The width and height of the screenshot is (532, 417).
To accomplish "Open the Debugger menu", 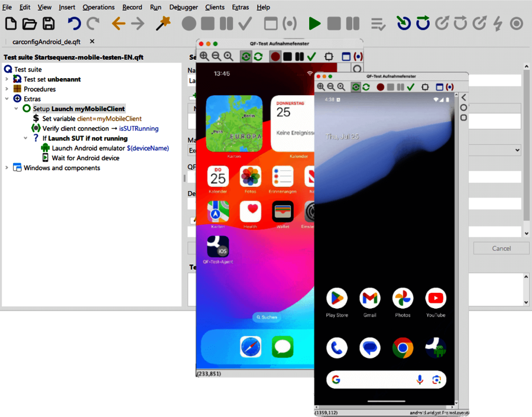I will coord(183,7).
